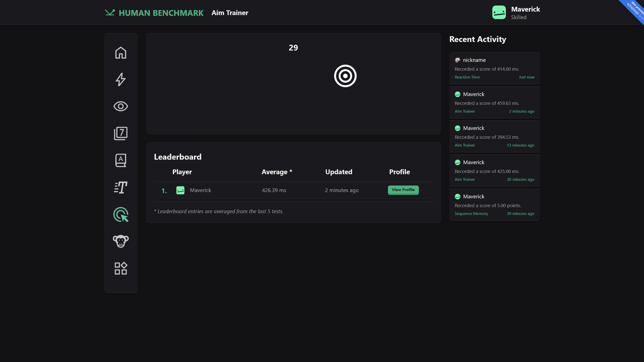Click the leaderboard footnote about last 5 tests
This screenshot has width=644, height=362.
tap(219, 211)
